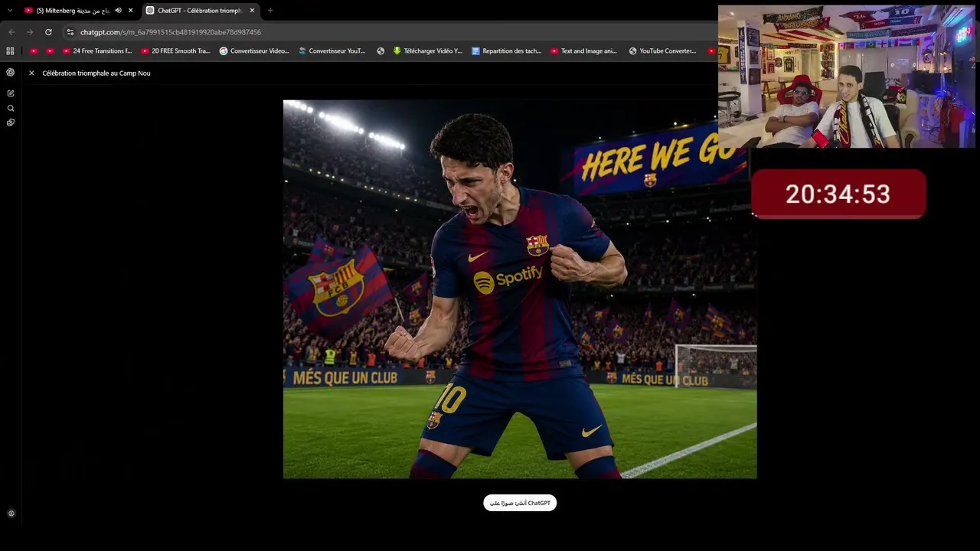Click the title 'Célébration triomphale au Camp Nou'
Image resolution: width=980 pixels, height=551 pixels.
click(96, 73)
